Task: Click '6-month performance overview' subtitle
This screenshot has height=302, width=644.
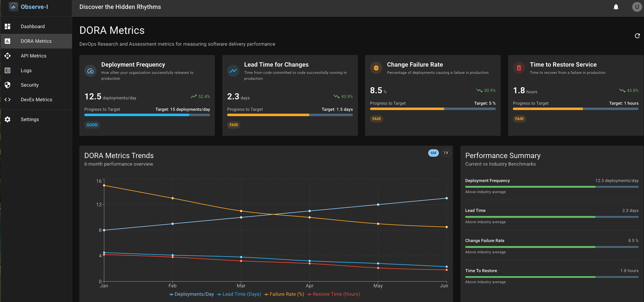Action: (119, 164)
